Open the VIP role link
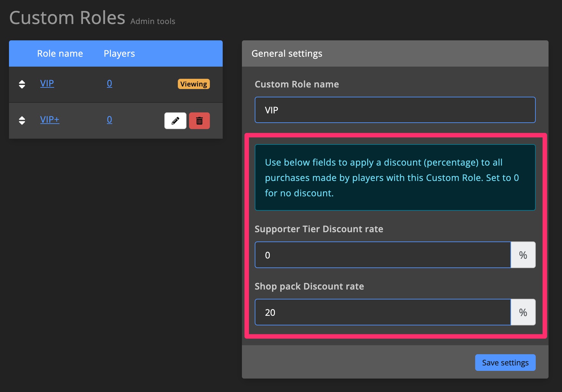Screen dimensions: 562x392 [47, 83]
